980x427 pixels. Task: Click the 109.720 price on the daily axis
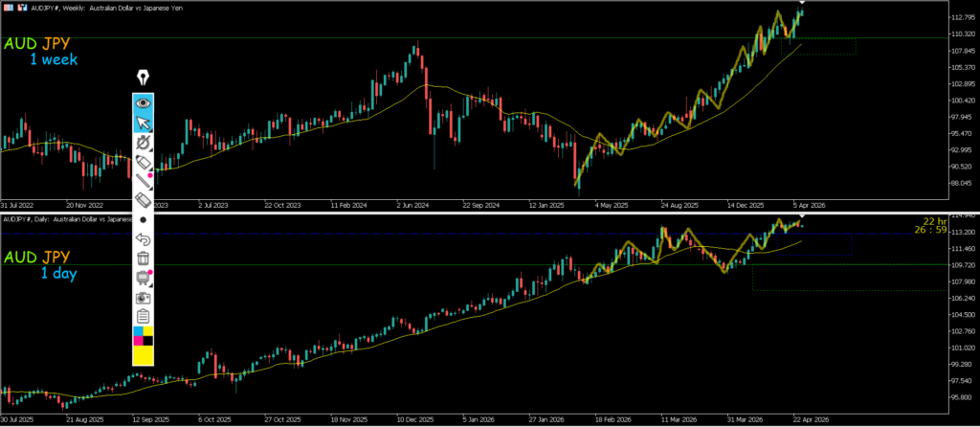click(963, 265)
